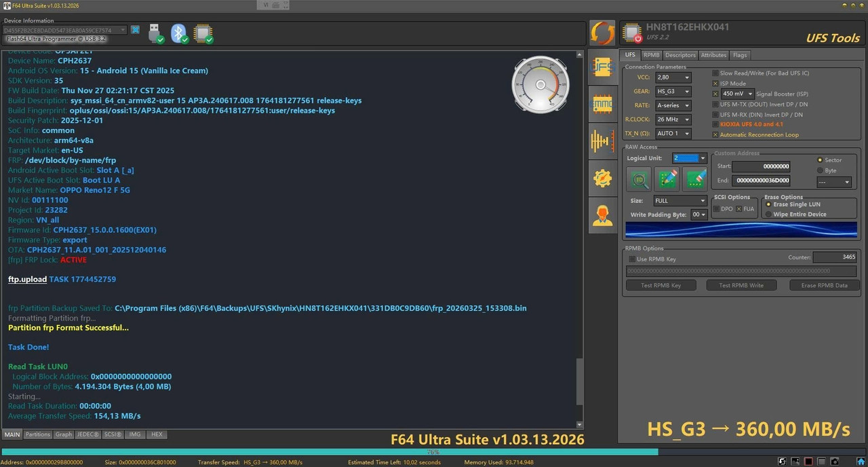The image size is (868, 467).
Task: Click the orange refresh/reconnect arrows icon
Action: click(602, 33)
